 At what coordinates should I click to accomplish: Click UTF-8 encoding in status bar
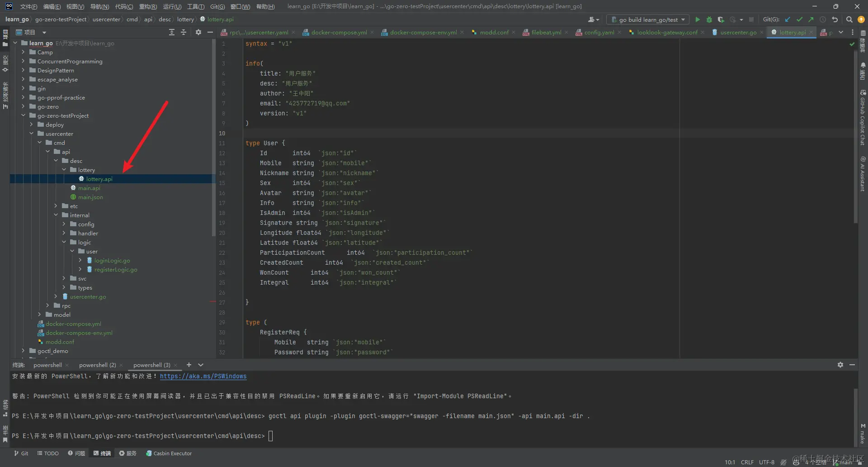[766, 462]
